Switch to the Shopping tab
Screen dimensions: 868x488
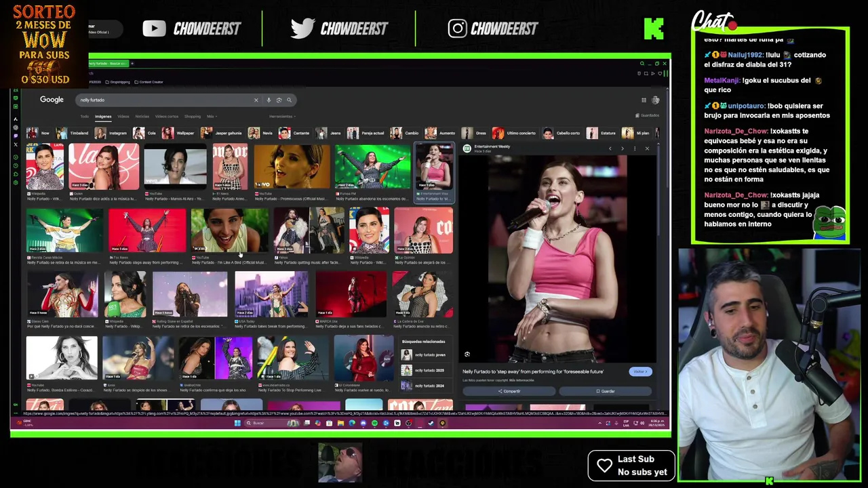coord(193,117)
